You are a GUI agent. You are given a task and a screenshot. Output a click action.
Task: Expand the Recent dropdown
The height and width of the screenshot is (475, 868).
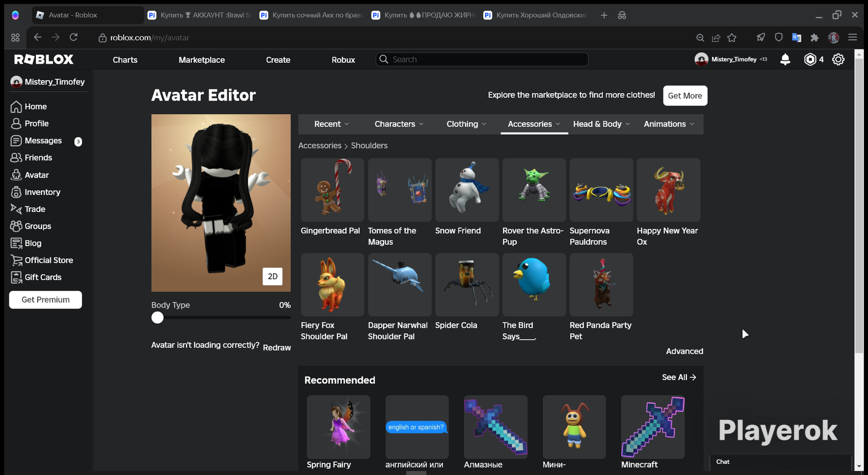[332, 124]
